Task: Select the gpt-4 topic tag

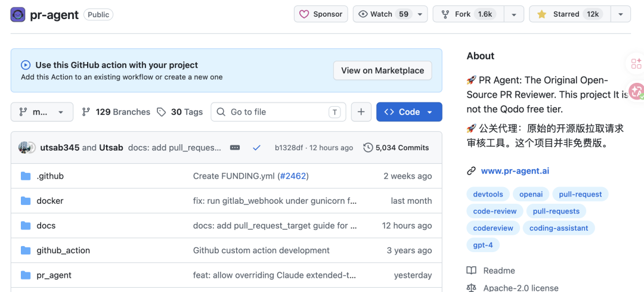Action: click(483, 245)
